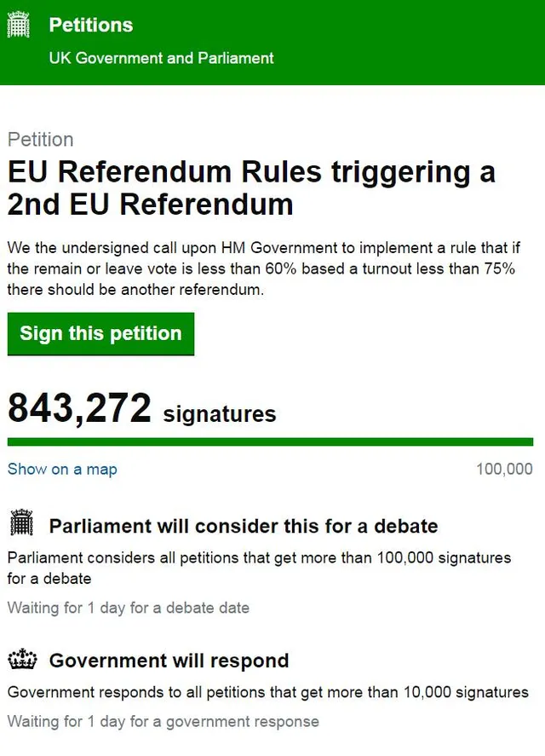Click the 100,000 target number

[505, 469]
